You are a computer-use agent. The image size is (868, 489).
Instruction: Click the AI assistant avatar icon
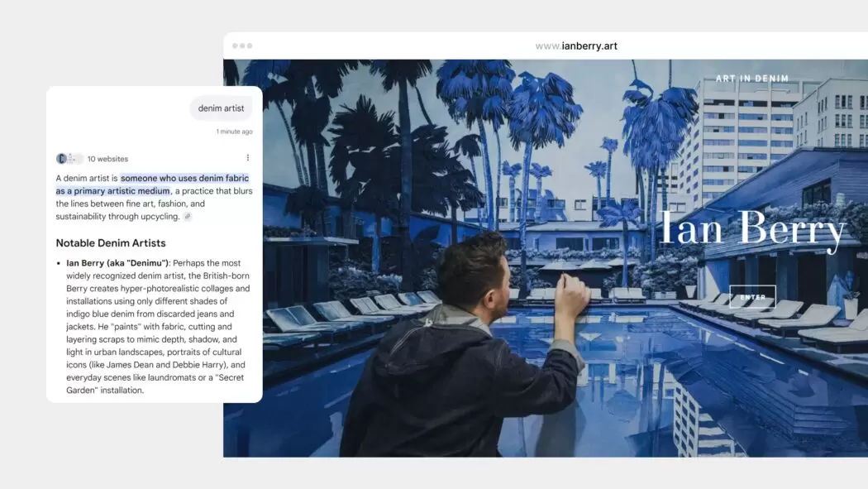(x=61, y=158)
